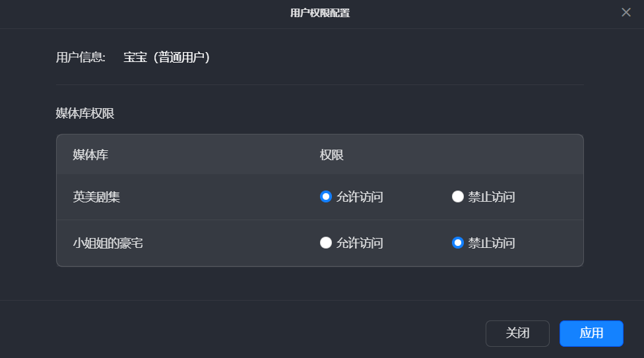This screenshot has height=358, width=644.
Task: Click the 小姐姐的豪宅 library name
Action: 108,243
